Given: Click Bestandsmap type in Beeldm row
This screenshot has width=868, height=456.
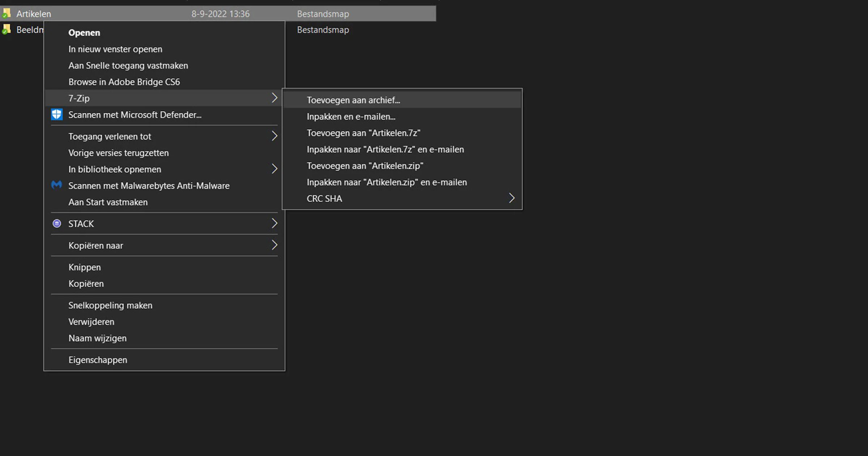Looking at the screenshot, I should (x=323, y=30).
